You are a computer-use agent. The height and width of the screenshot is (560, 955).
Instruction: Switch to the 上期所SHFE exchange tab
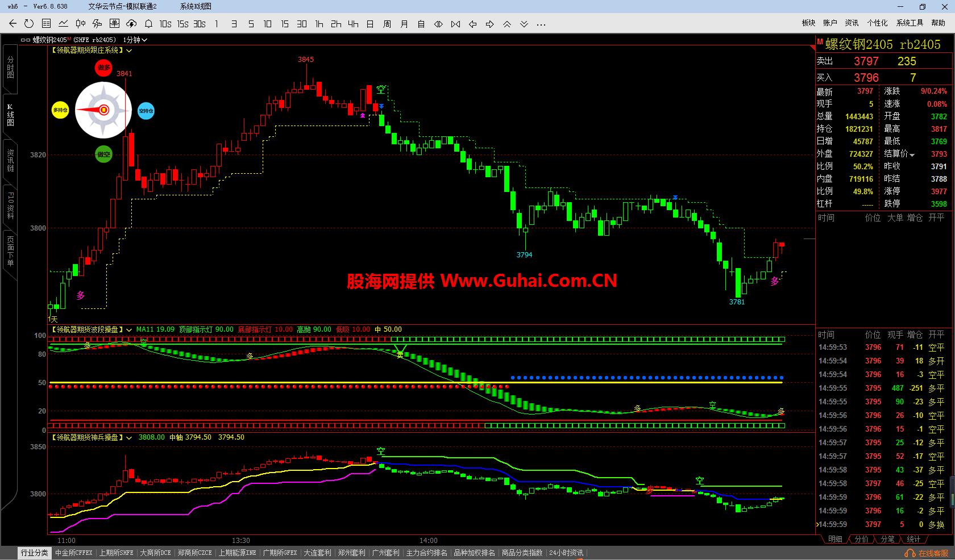click(116, 552)
